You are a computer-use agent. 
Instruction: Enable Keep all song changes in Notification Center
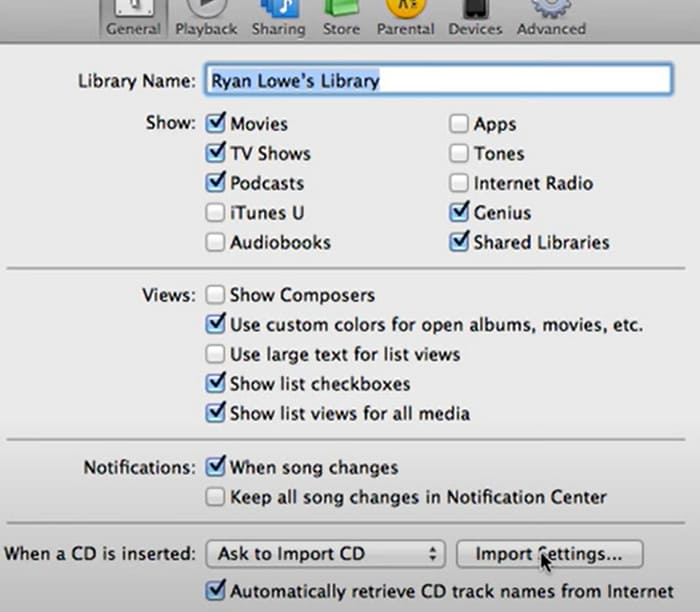click(215, 497)
